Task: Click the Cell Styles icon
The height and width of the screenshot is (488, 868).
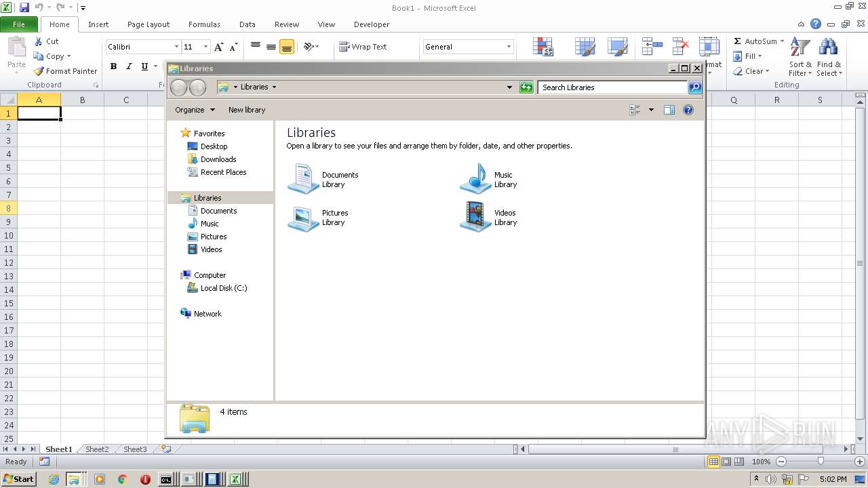Action: click(617, 47)
